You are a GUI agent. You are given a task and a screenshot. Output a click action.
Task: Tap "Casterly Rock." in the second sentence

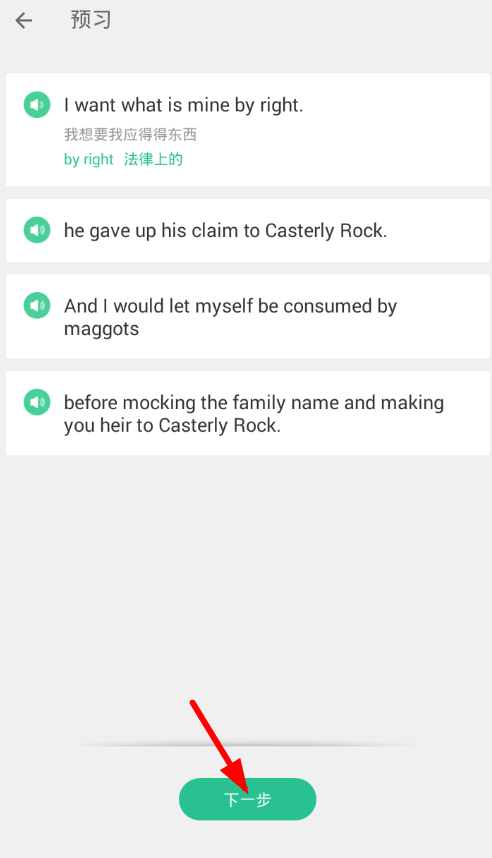coord(326,230)
